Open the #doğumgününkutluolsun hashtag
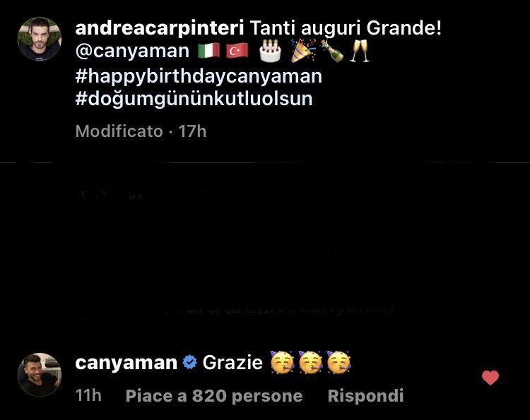 tap(194, 100)
